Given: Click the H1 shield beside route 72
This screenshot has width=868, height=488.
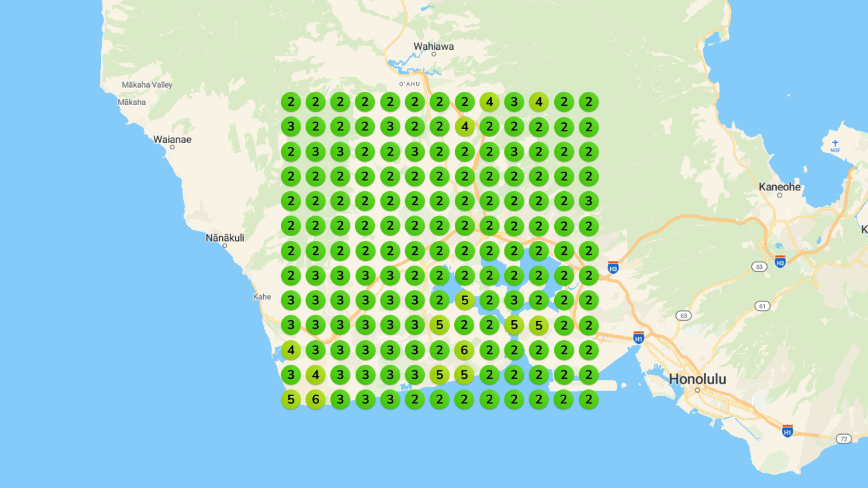Looking at the screenshot, I should click(787, 431).
